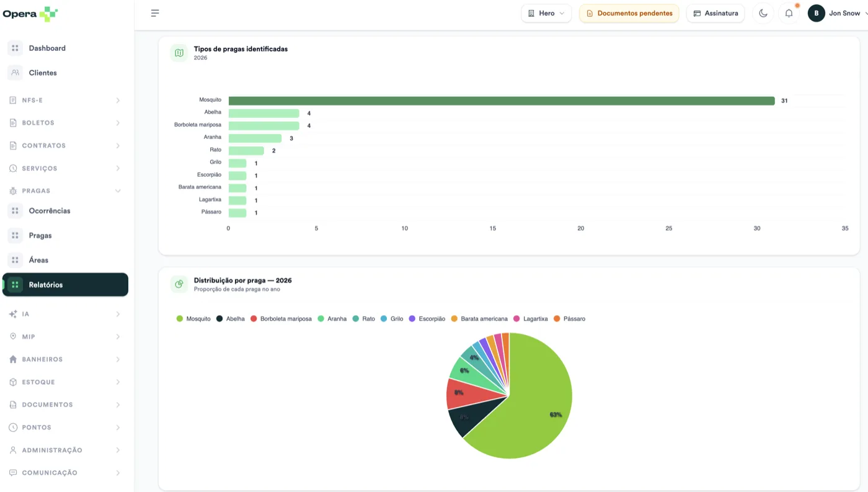Image resolution: width=868 pixels, height=492 pixels.
Task: Expand the Estoque menu section
Action: 66,382
